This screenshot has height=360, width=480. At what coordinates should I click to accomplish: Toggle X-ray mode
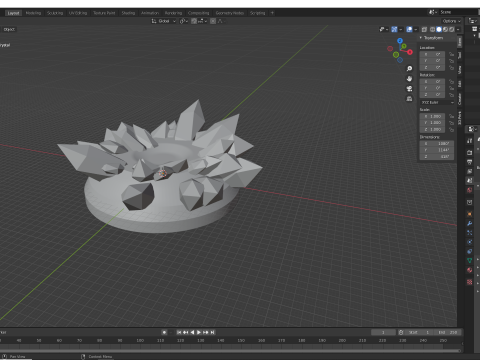pos(424,29)
